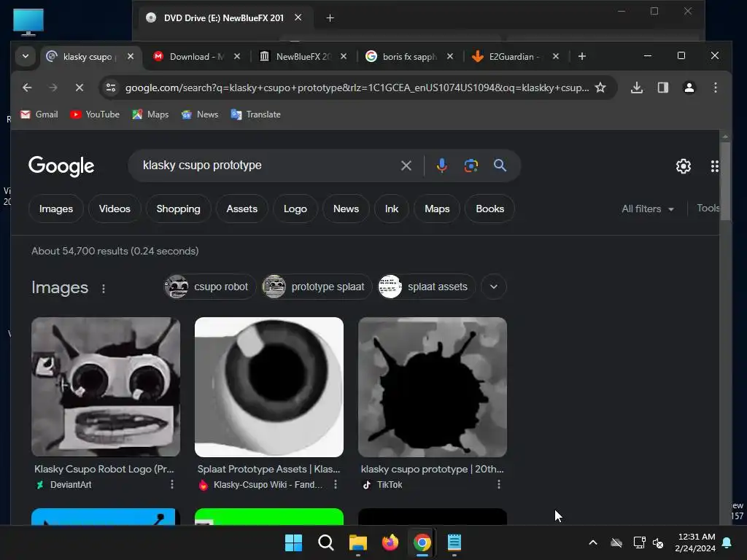Select the Maps filter chip

[x=437, y=209]
